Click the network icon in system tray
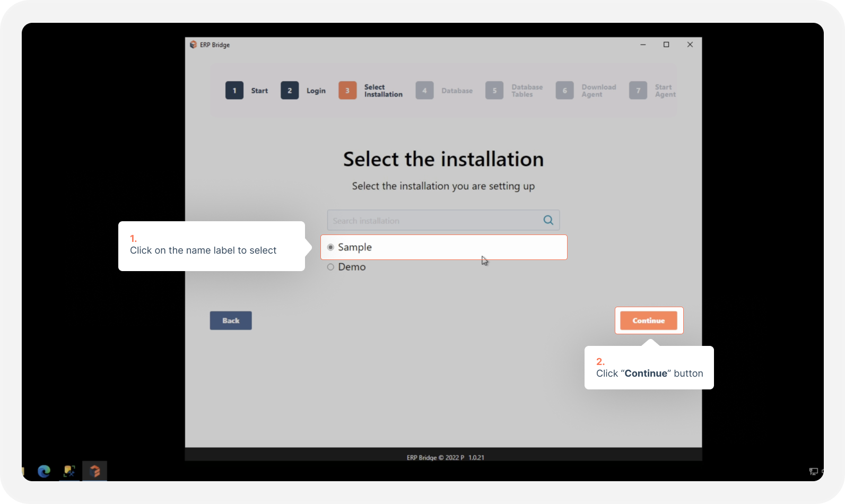 pos(813,471)
